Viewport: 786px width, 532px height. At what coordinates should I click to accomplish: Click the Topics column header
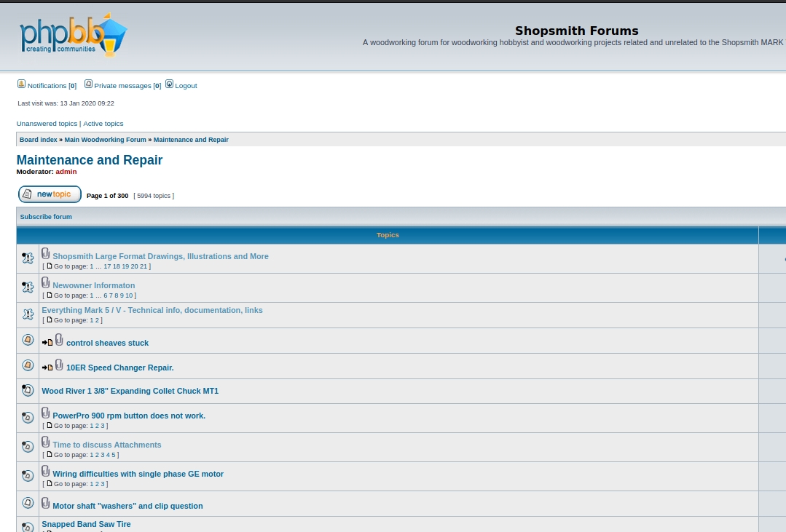click(388, 235)
